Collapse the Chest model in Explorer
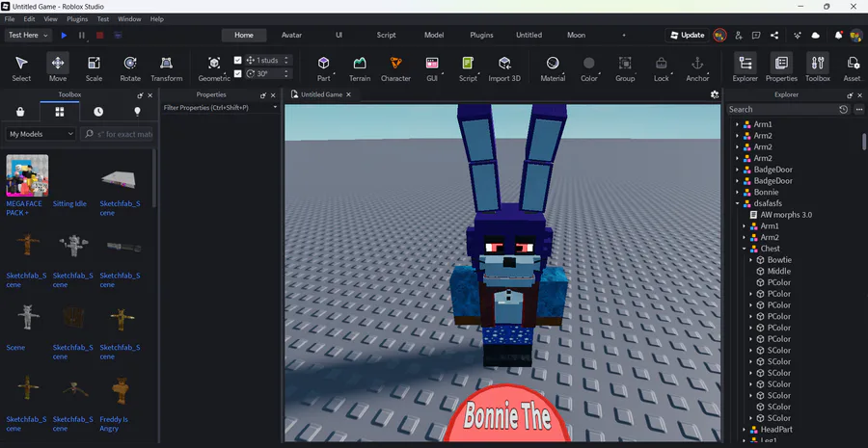Image resolution: width=868 pixels, height=448 pixels. (x=745, y=249)
